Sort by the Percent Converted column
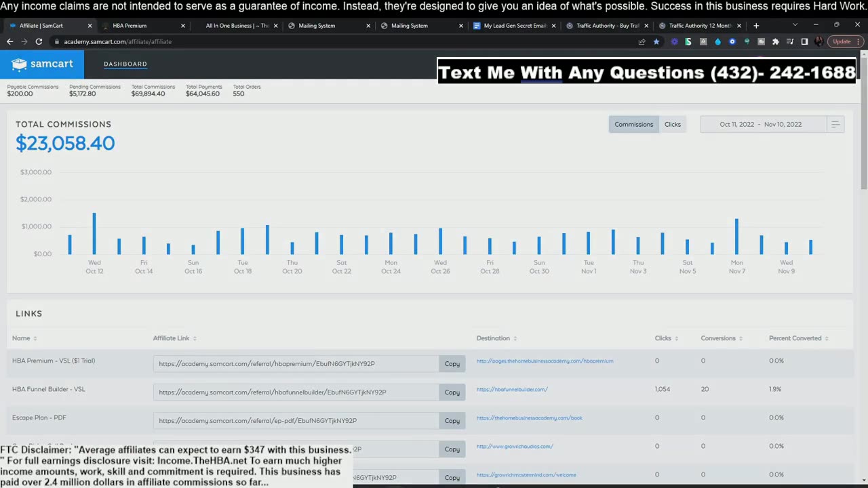The image size is (868, 488). click(x=798, y=338)
